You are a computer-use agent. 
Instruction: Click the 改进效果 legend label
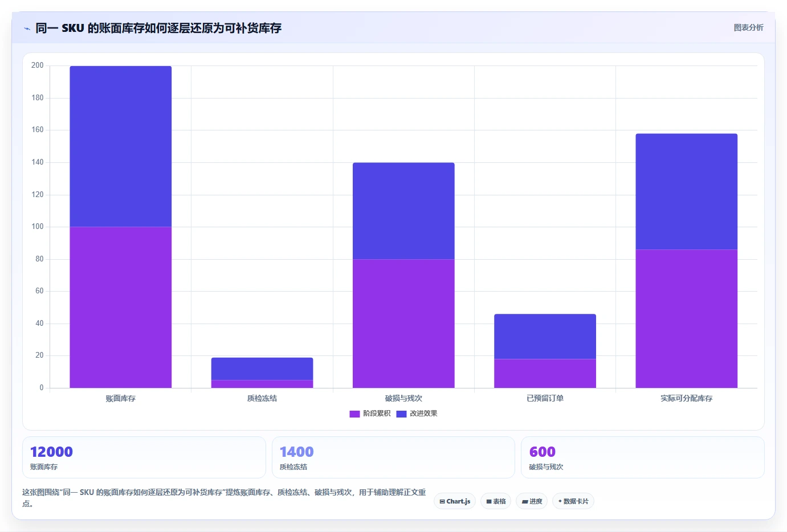(423, 414)
